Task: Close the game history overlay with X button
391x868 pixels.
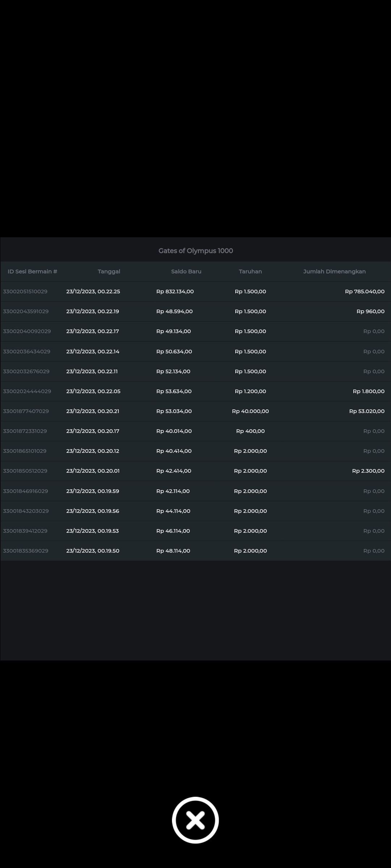Action: pyautogui.click(x=195, y=820)
